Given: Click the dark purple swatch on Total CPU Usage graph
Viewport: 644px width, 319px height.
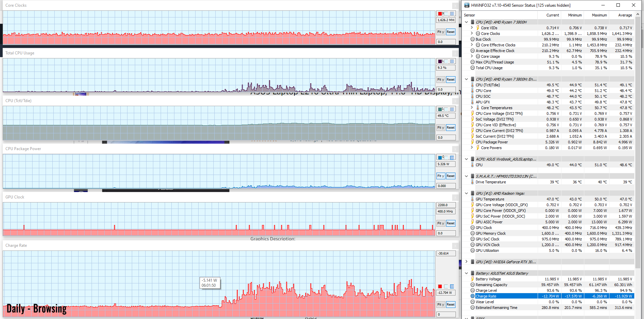Looking at the screenshot, I should coord(440,61).
